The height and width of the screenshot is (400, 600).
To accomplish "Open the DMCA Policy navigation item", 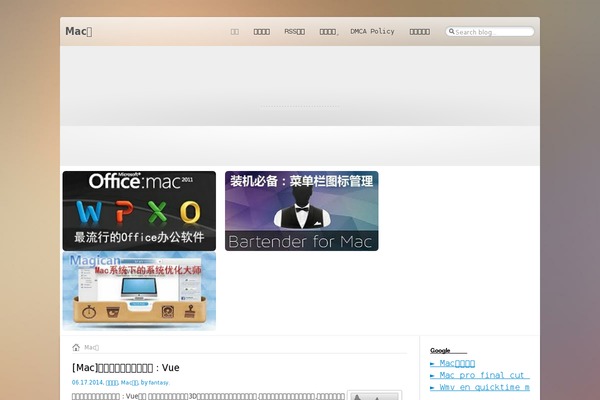I will pos(372,31).
